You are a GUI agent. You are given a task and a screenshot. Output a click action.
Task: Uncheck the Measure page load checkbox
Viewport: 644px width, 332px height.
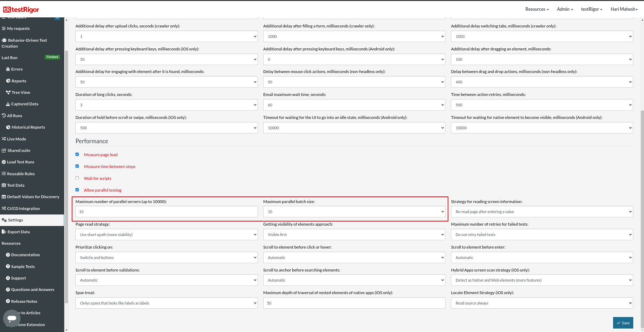click(x=77, y=154)
